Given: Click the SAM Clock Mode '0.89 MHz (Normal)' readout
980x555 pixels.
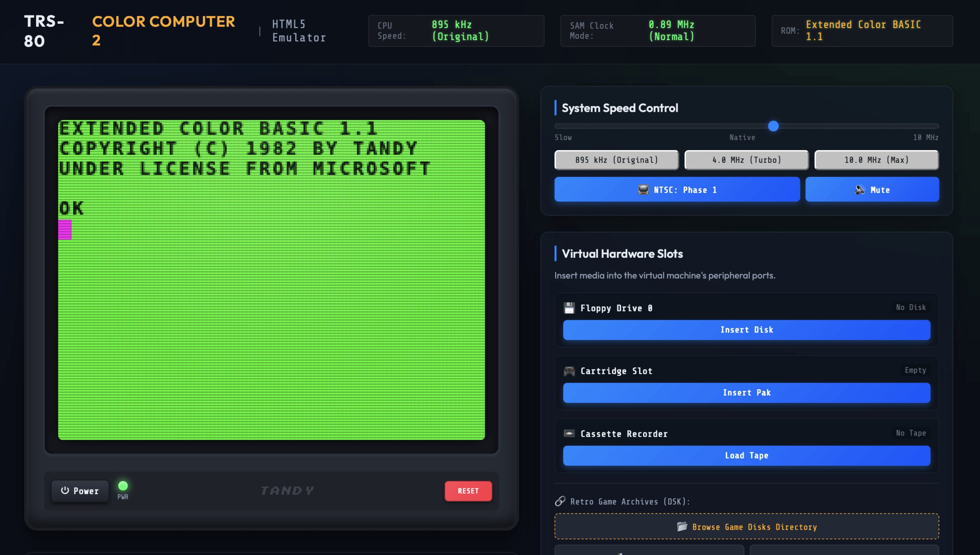Looking at the screenshot, I should coord(671,31).
